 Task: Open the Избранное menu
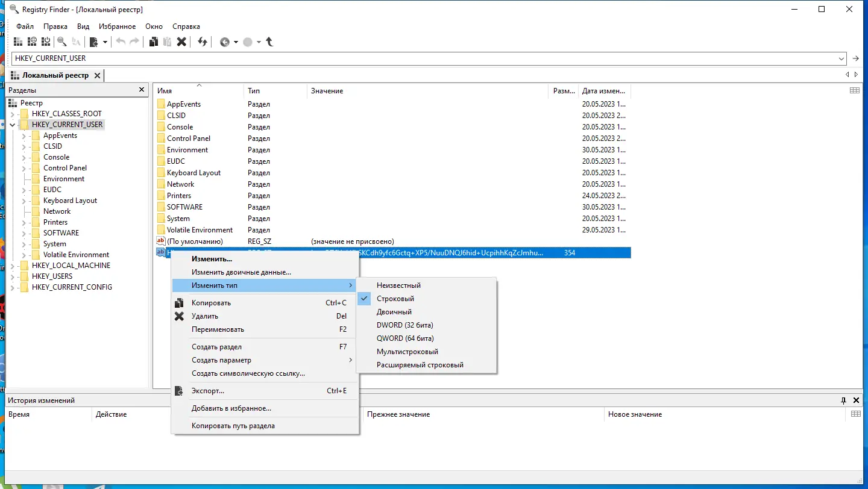click(118, 26)
